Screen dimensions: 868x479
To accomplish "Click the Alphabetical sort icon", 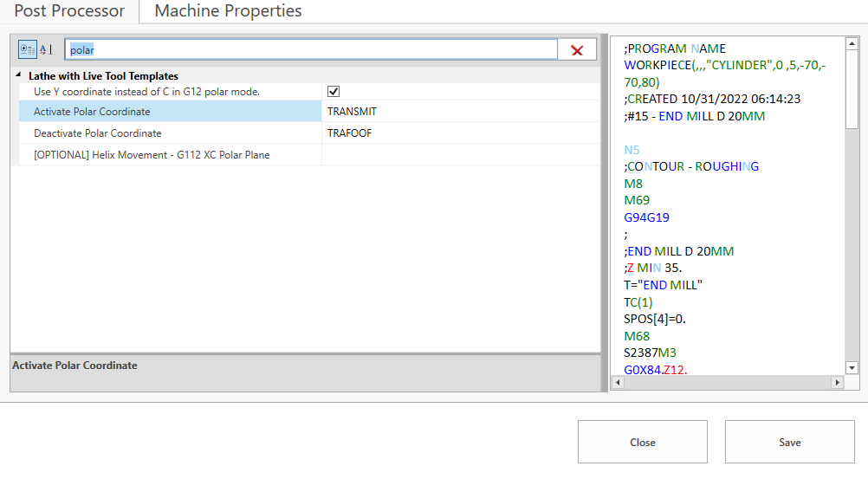I will pyautogui.click(x=46, y=50).
